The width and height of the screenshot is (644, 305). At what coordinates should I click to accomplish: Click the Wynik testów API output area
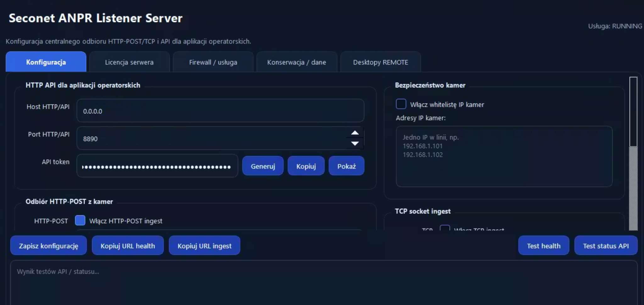coord(324,283)
